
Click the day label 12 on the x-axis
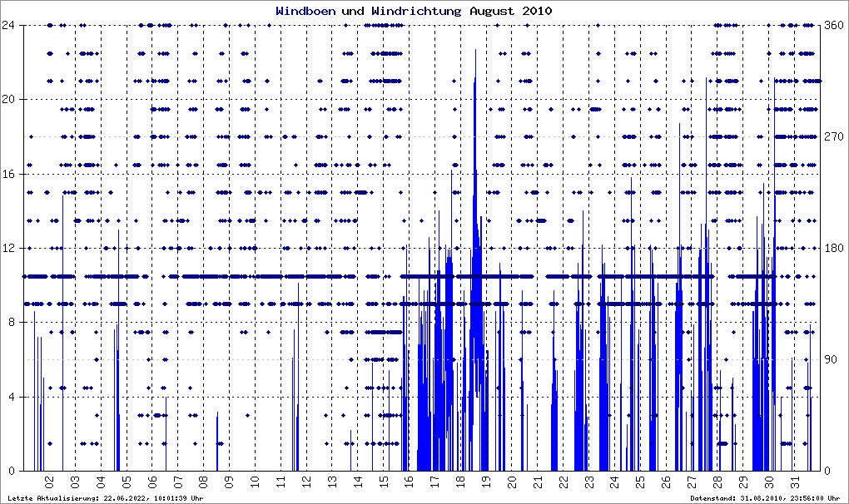[307, 482]
